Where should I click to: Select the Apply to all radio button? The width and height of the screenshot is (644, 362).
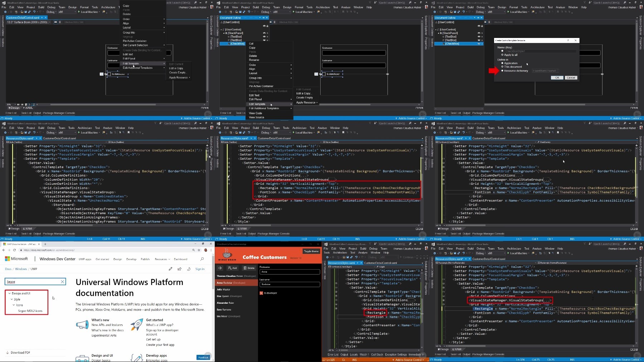(502, 55)
